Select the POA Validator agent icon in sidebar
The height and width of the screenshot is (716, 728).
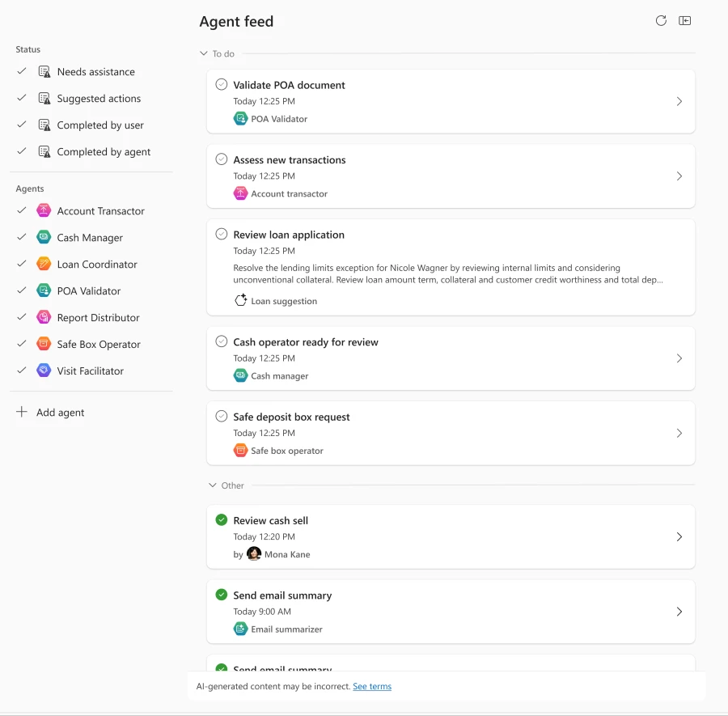click(43, 290)
